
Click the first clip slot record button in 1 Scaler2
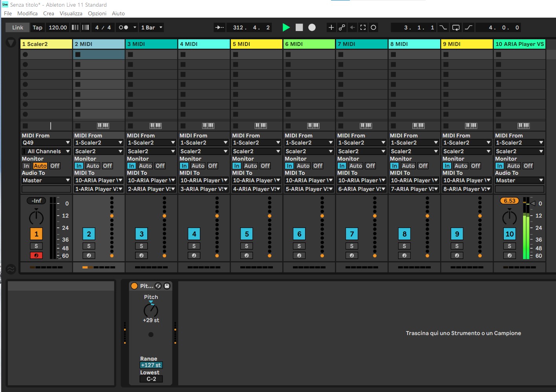click(25, 54)
